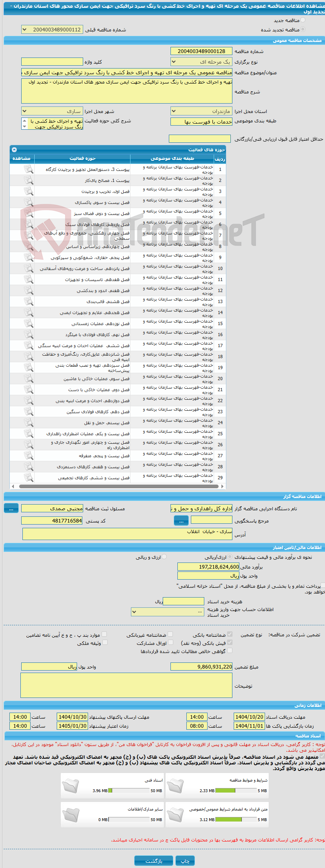The image size is (325, 868).
Task: Open the view icon for row 5
Action: click(29, 213)
